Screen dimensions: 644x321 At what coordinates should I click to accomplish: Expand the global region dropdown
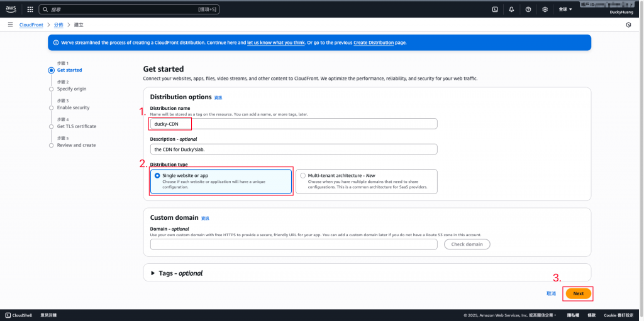[x=565, y=9]
